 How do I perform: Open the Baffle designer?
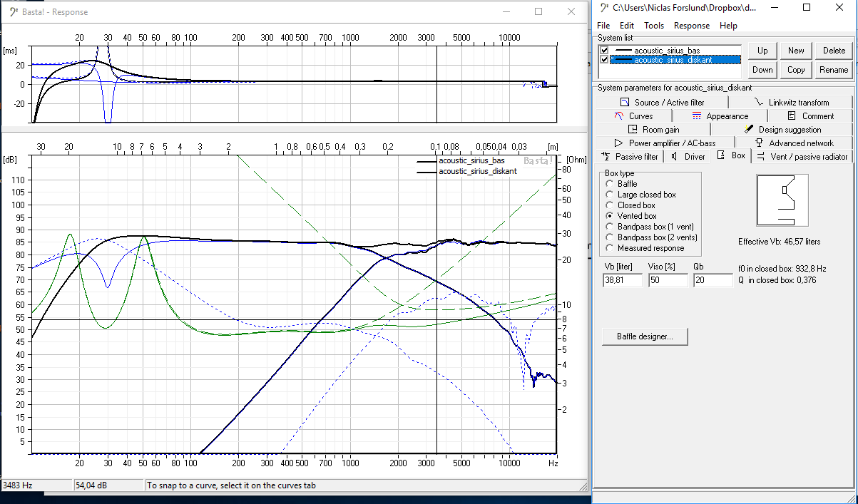click(x=645, y=336)
